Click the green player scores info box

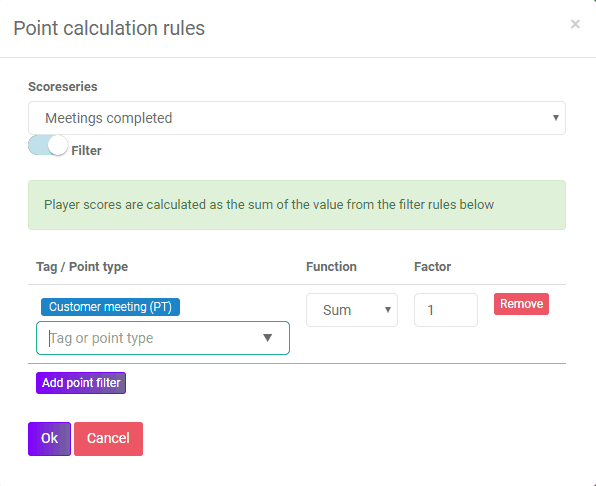[x=296, y=205]
